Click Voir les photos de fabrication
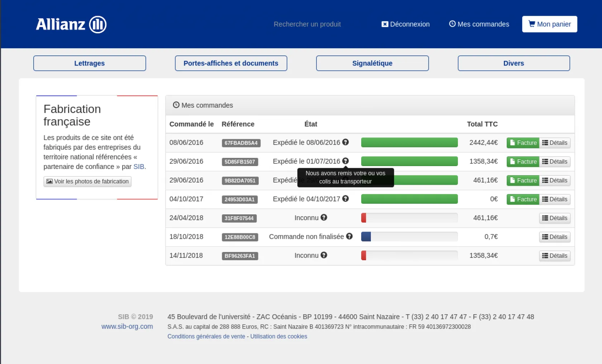602x364 pixels. tap(87, 181)
